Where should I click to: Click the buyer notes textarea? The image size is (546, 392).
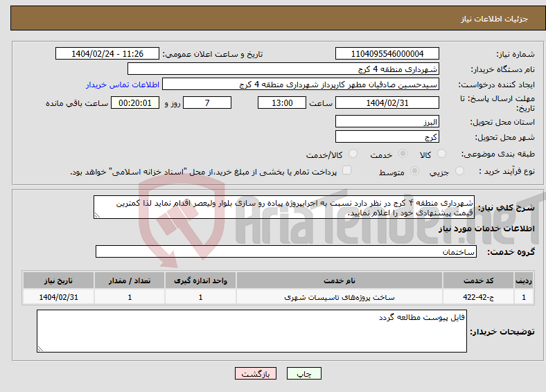252,331
